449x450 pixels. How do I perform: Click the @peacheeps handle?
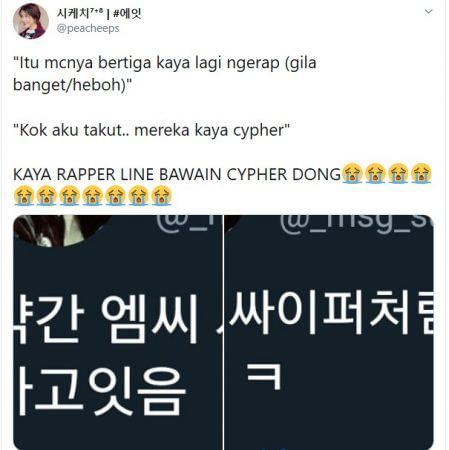(88, 28)
